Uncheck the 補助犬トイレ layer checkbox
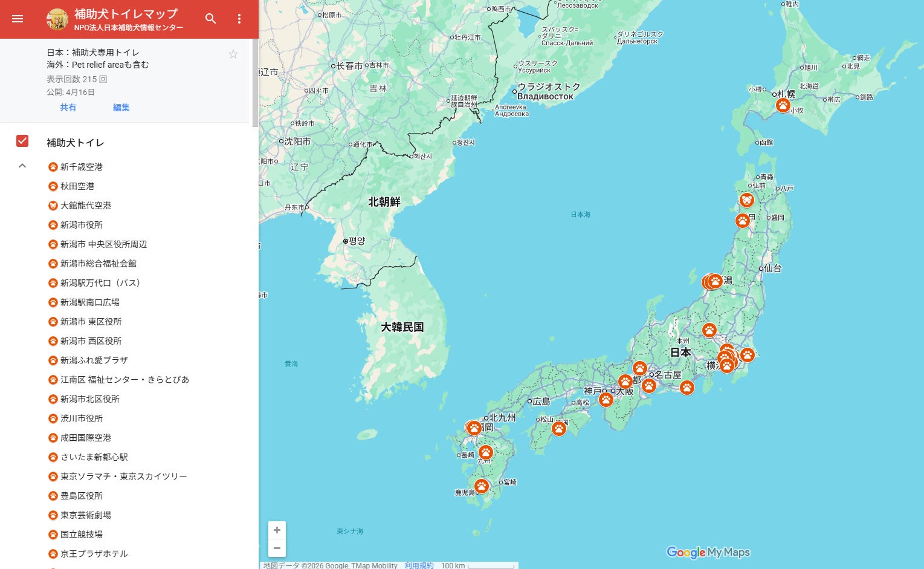 (22, 141)
